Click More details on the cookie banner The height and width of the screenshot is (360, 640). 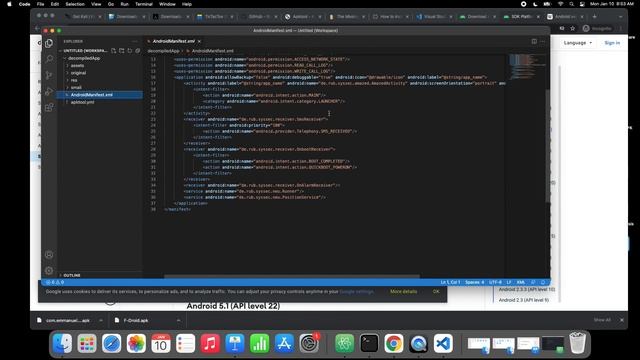click(403, 291)
